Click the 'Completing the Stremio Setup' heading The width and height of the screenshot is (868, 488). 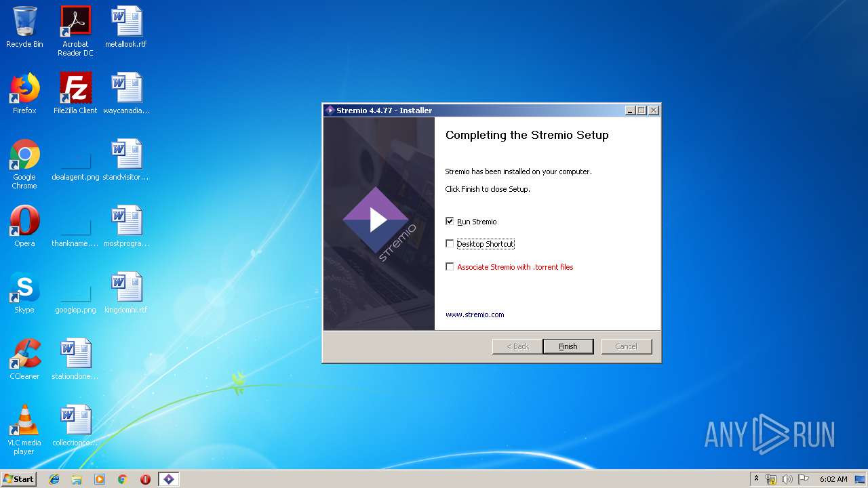tap(527, 135)
